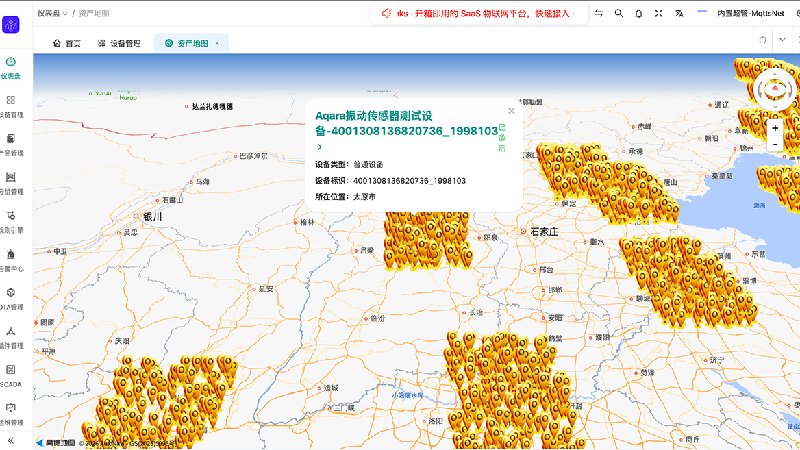Close the 资产地图 tab
Image resolution: width=800 pixels, height=450 pixels.
217,43
